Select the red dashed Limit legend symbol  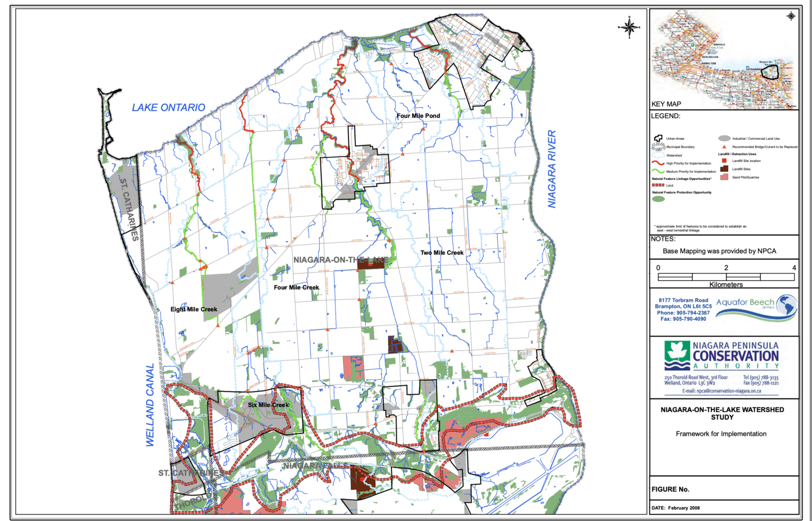click(658, 185)
